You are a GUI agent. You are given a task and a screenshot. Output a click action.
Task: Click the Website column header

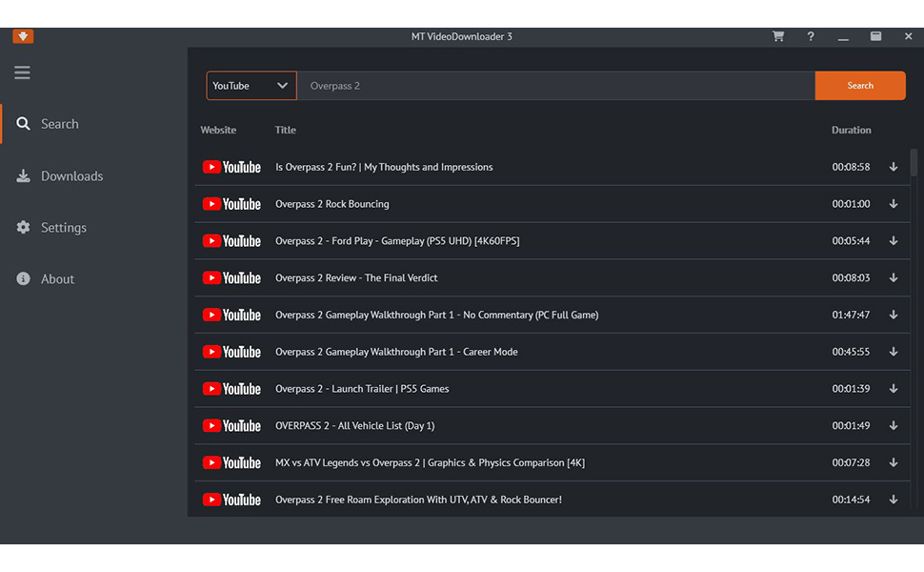[218, 130]
